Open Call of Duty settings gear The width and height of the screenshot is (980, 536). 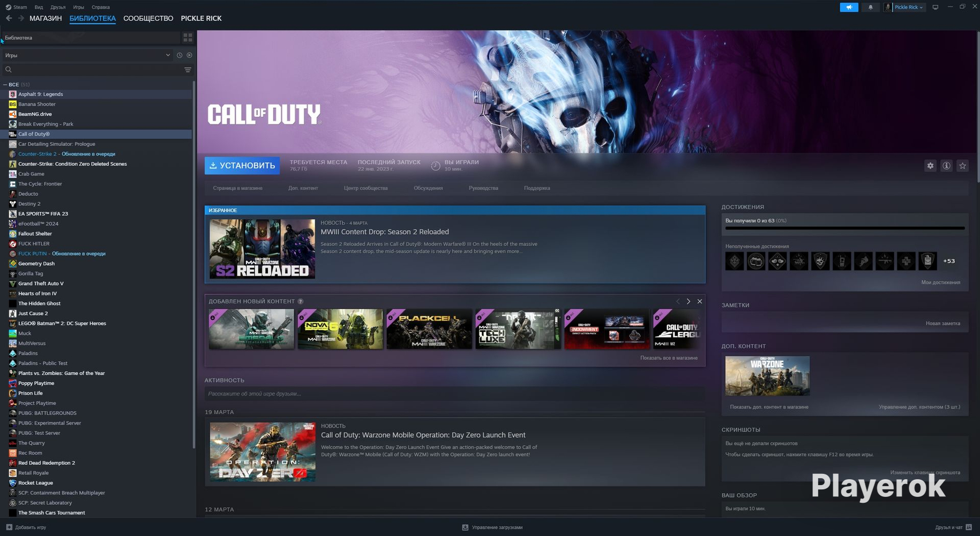pyautogui.click(x=930, y=166)
